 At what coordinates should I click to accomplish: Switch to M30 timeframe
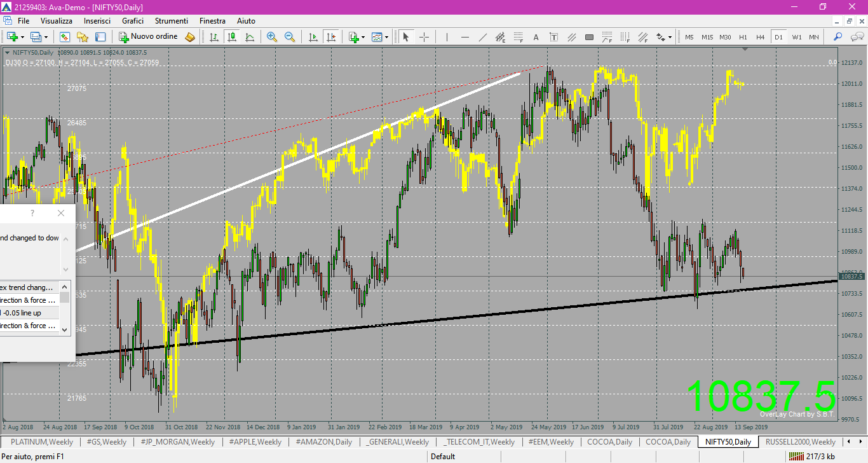tap(725, 37)
